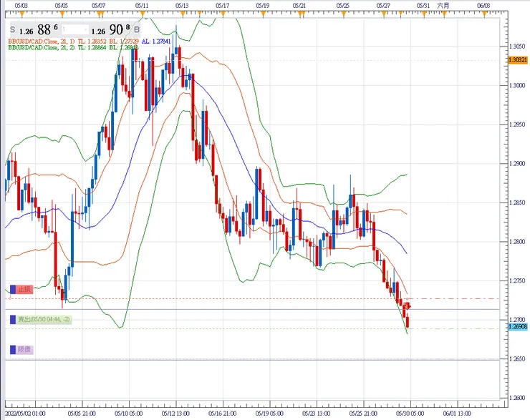Select the blue handle beside 止損 label

click(13, 289)
